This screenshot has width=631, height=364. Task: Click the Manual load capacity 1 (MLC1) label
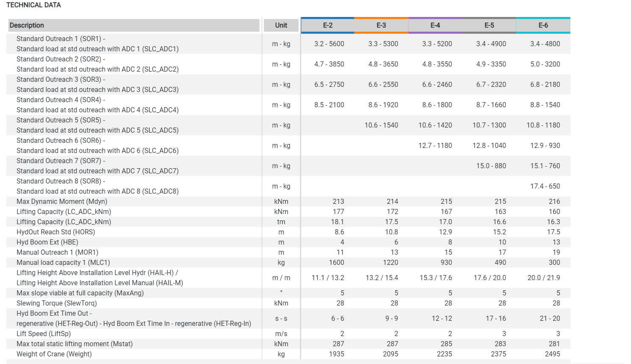(63, 263)
